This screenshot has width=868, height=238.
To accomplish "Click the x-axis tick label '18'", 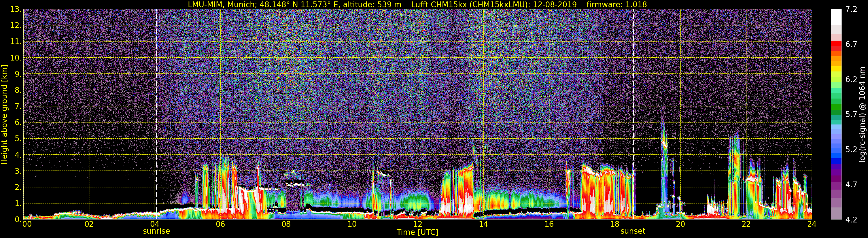I will [x=614, y=224].
